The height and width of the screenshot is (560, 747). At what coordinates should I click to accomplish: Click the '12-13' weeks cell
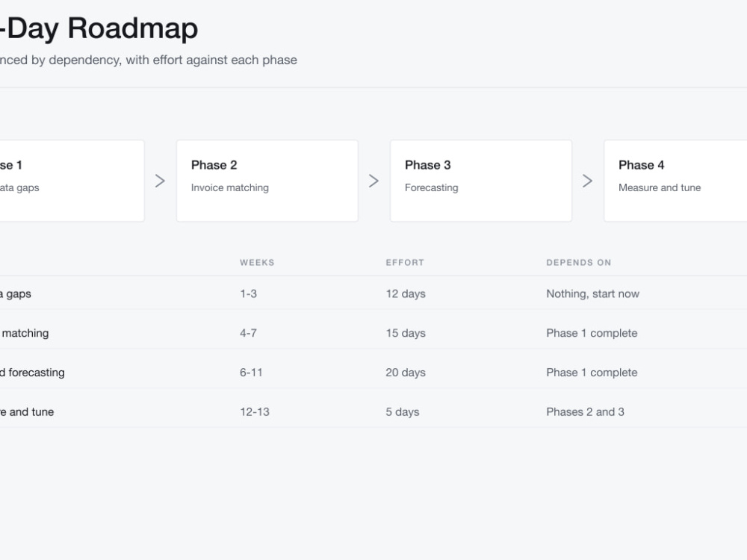tap(255, 412)
